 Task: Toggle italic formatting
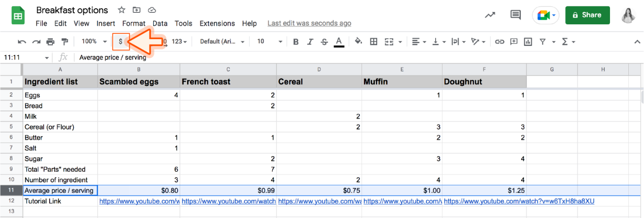coord(310,42)
